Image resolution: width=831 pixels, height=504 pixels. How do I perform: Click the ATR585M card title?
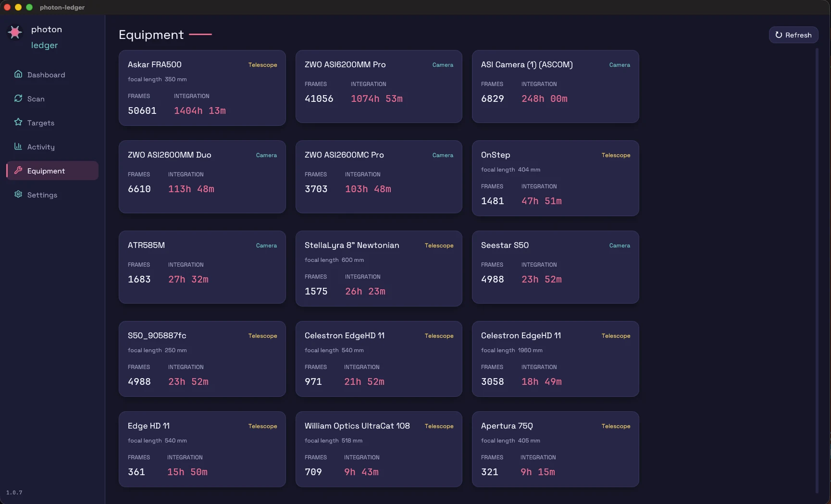coord(146,245)
